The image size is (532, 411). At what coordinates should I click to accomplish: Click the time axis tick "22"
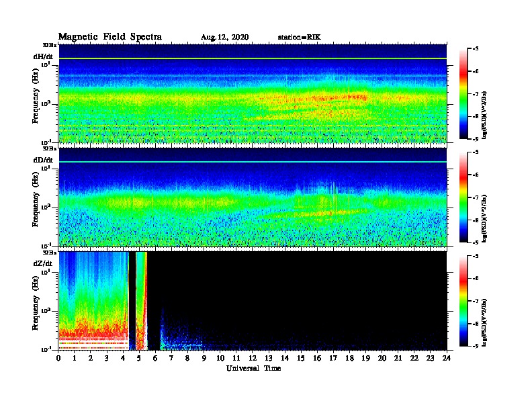point(414,359)
